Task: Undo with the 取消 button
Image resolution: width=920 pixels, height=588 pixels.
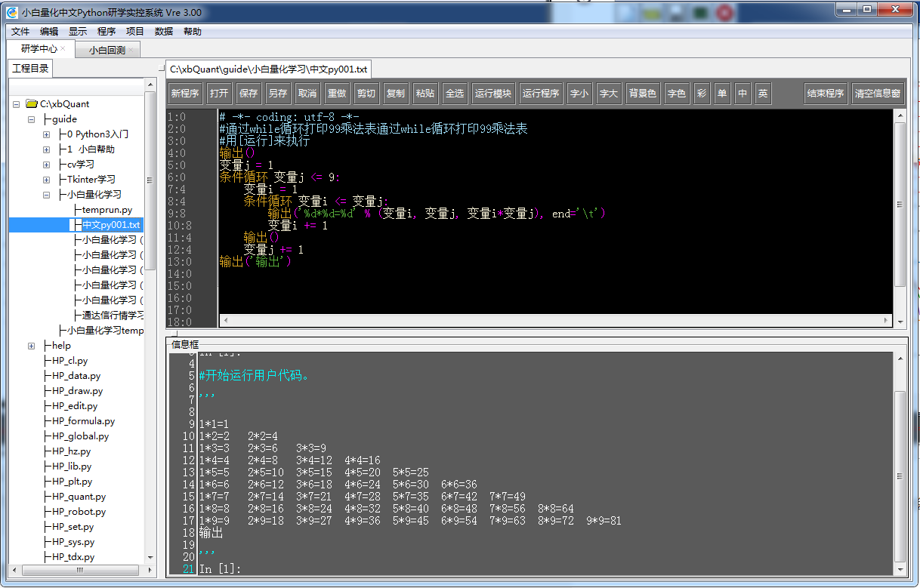Action: pyautogui.click(x=307, y=94)
